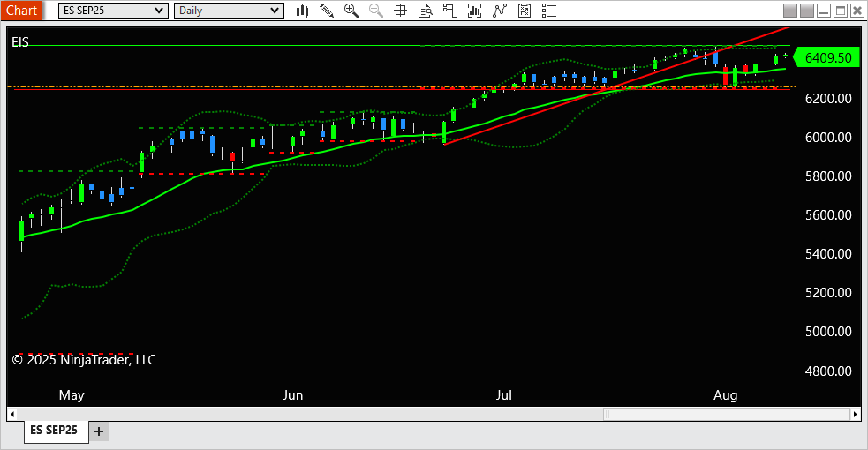
Task: Click the EIS indicator label
Action: tap(20, 42)
